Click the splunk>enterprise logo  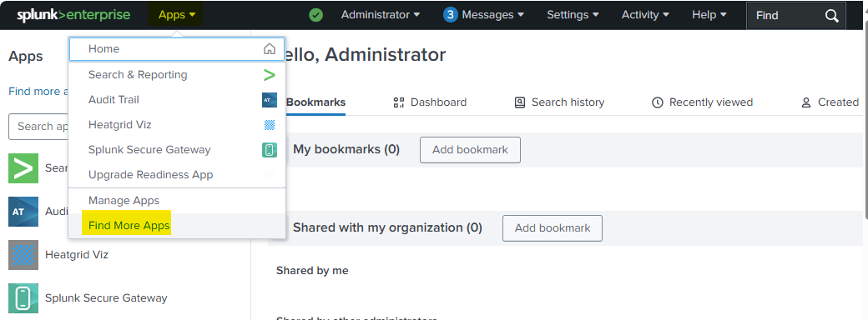click(73, 15)
